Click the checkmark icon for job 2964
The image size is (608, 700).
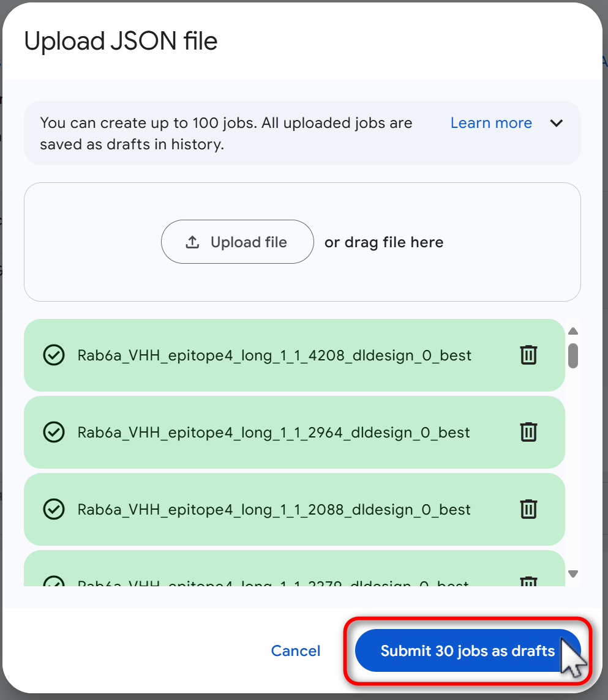tap(54, 432)
